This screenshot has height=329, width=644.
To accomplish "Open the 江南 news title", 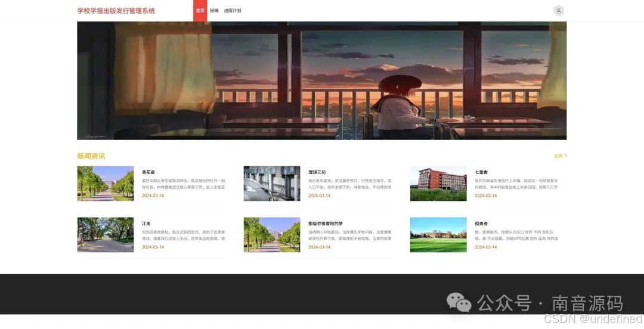I will point(146,224).
